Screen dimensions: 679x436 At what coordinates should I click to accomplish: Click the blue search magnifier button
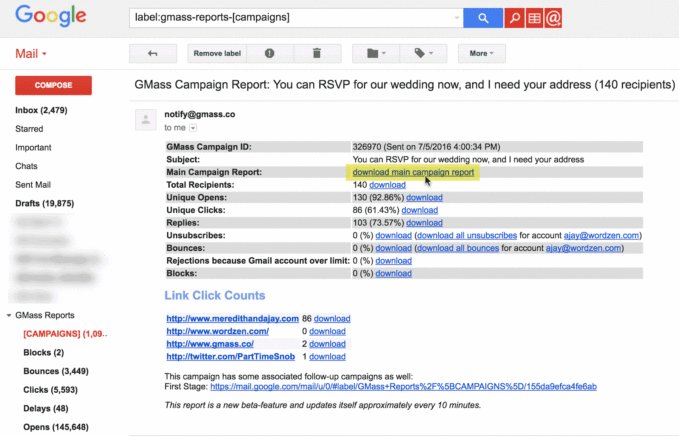coord(483,18)
